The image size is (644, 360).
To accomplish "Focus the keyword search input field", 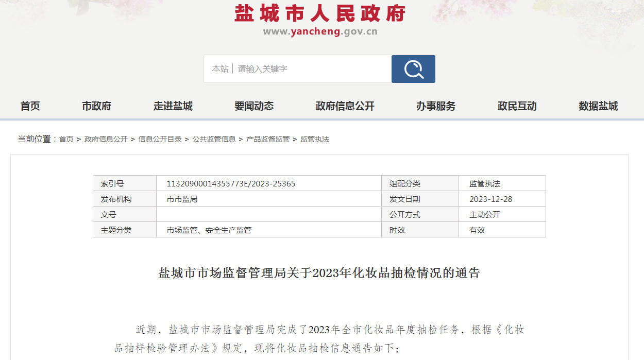I will pyautogui.click(x=312, y=69).
